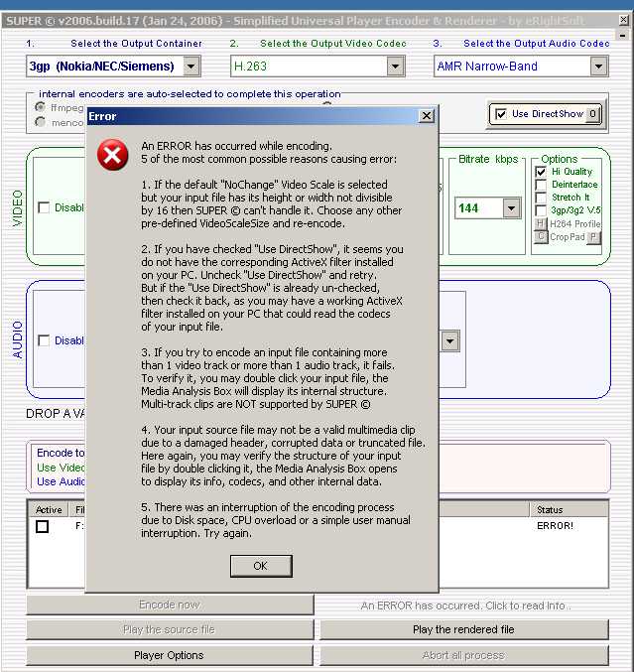Open Player Options
The image size is (634, 672).
170,655
